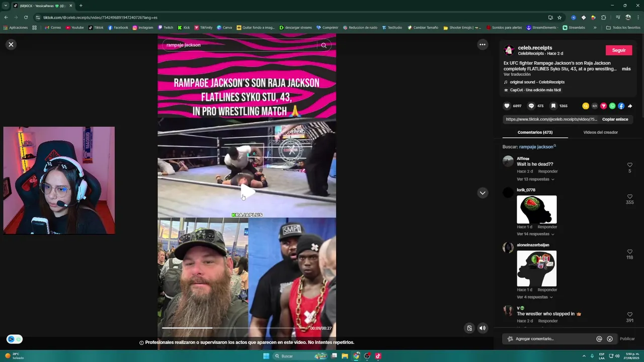Like the video with heart icon

coord(507,106)
